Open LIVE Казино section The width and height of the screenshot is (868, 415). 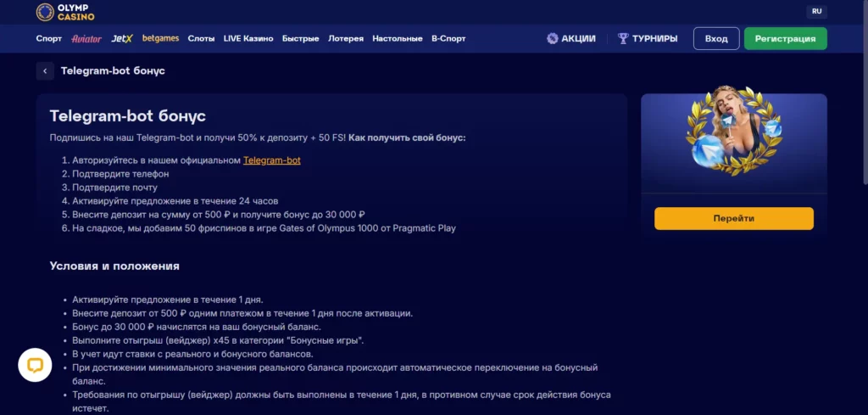[248, 39]
